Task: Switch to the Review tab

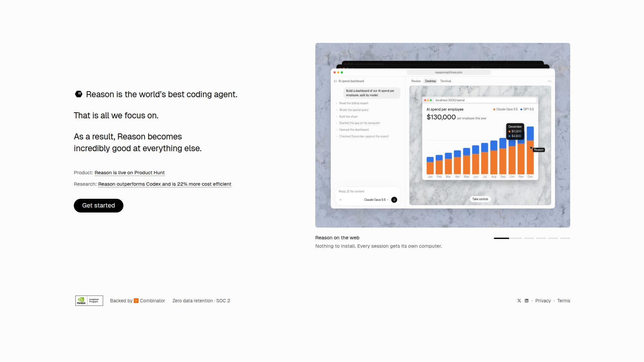Action: click(x=416, y=81)
